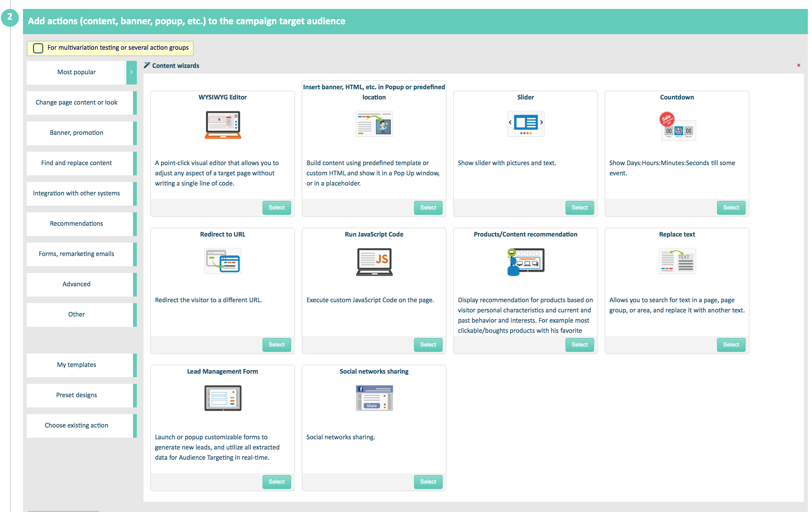
Task: Click the Products/Content recommendation icon
Action: click(x=525, y=261)
